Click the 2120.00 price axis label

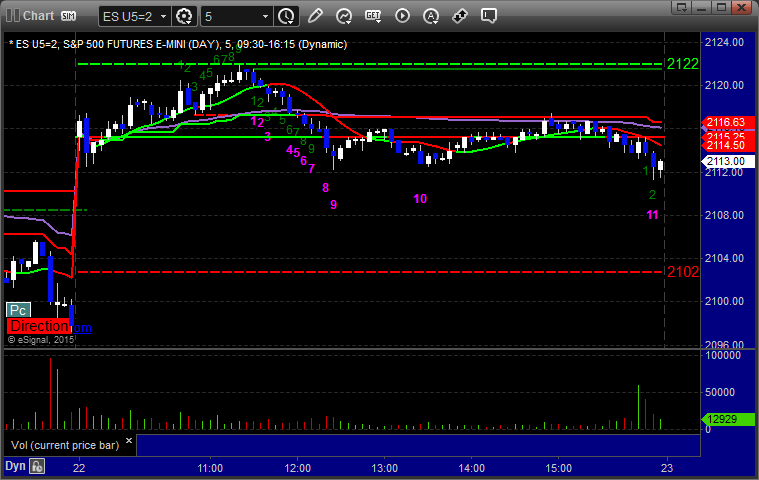click(724, 86)
